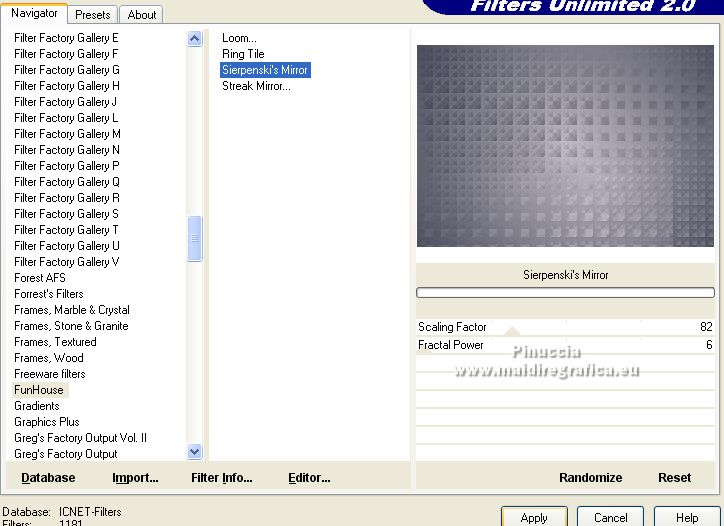Image resolution: width=724 pixels, height=526 pixels.
Task: Select Filter Factory Gallery Q
Action: tap(67, 182)
